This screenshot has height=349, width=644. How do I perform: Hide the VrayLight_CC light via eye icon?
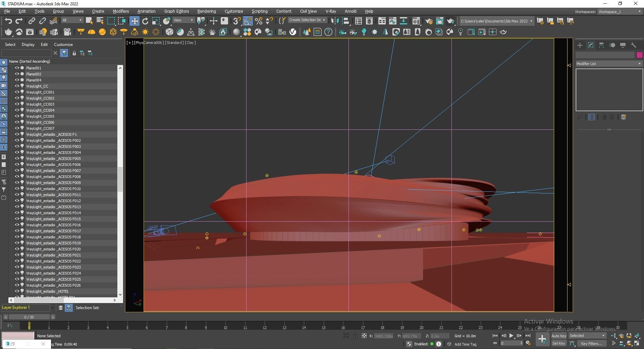coord(17,86)
